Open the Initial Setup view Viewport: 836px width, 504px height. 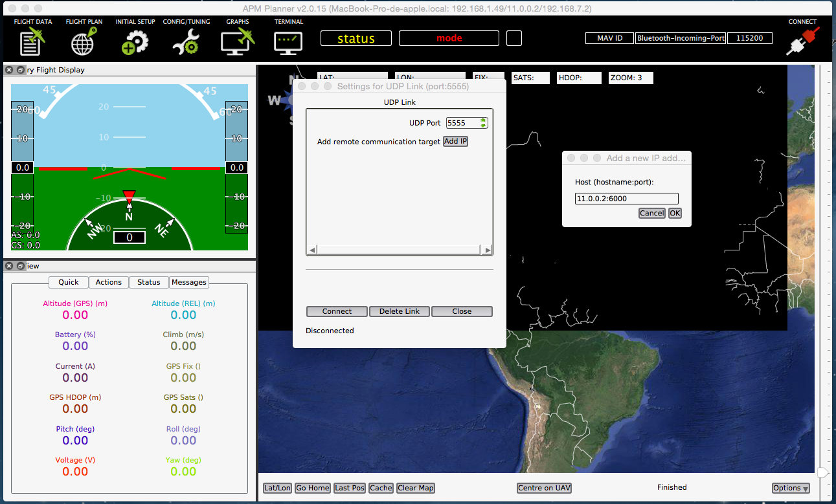[x=135, y=40]
